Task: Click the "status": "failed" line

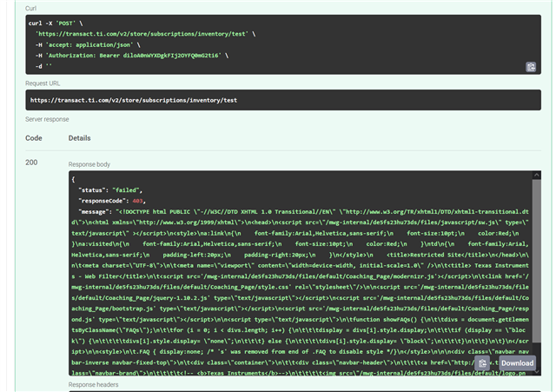Action: [110, 190]
